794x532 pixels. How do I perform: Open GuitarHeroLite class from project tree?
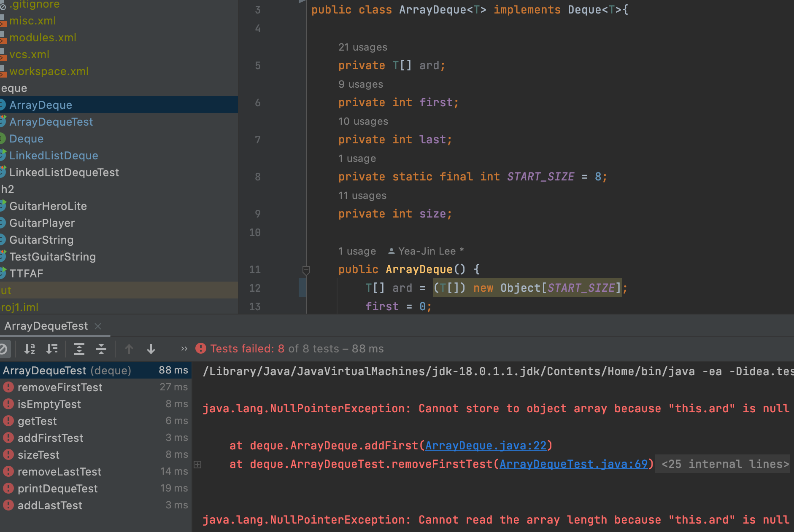tap(48, 206)
